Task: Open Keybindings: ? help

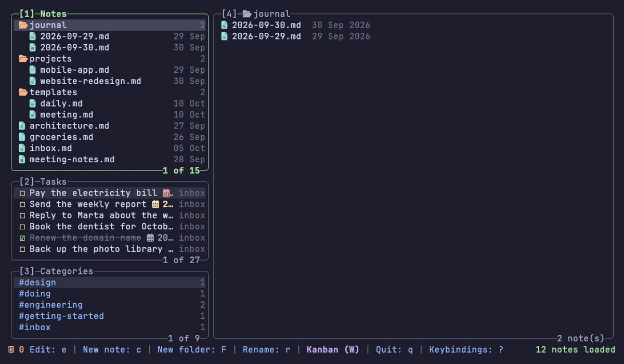Action: click(x=466, y=349)
